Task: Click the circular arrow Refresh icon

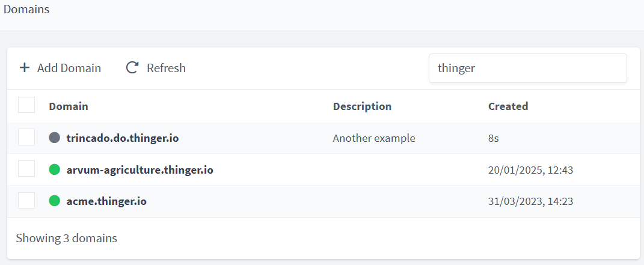Action: [132, 68]
